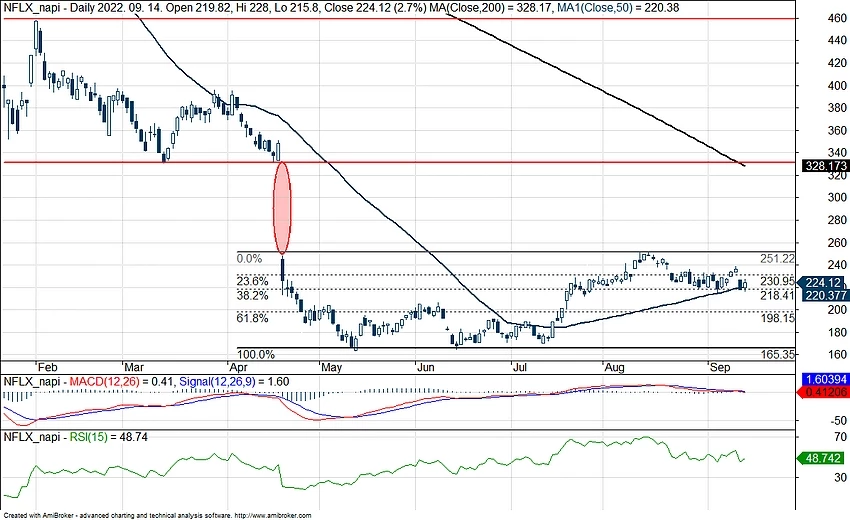This screenshot has height=520, width=850.
Task: Click the 'RSI(15) = 48.74' indicator label
Action: tap(108, 437)
